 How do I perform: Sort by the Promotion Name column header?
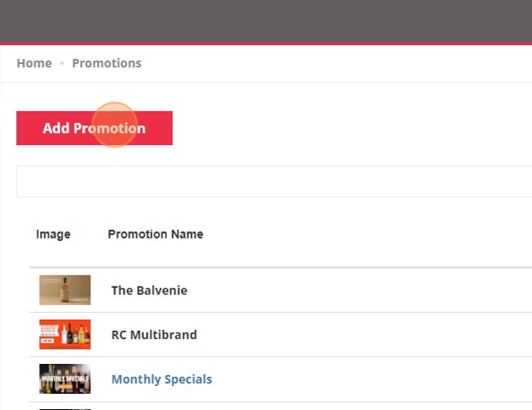tap(155, 234)
